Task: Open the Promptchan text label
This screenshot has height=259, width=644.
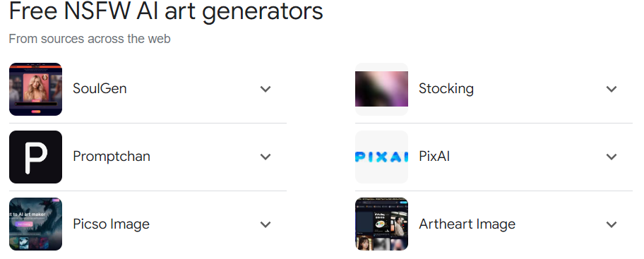Action: click(112, 157)
